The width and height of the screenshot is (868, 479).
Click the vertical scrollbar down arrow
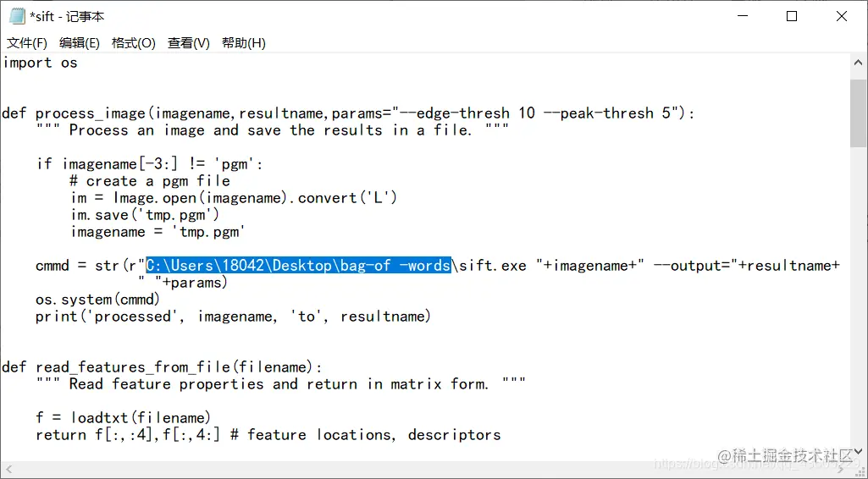point(858,452)
